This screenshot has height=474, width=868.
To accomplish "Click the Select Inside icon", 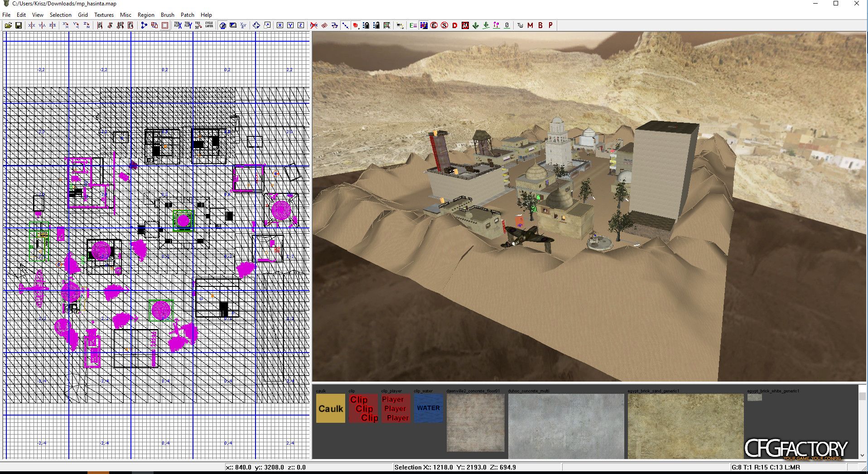I will (x=130, y=25).
